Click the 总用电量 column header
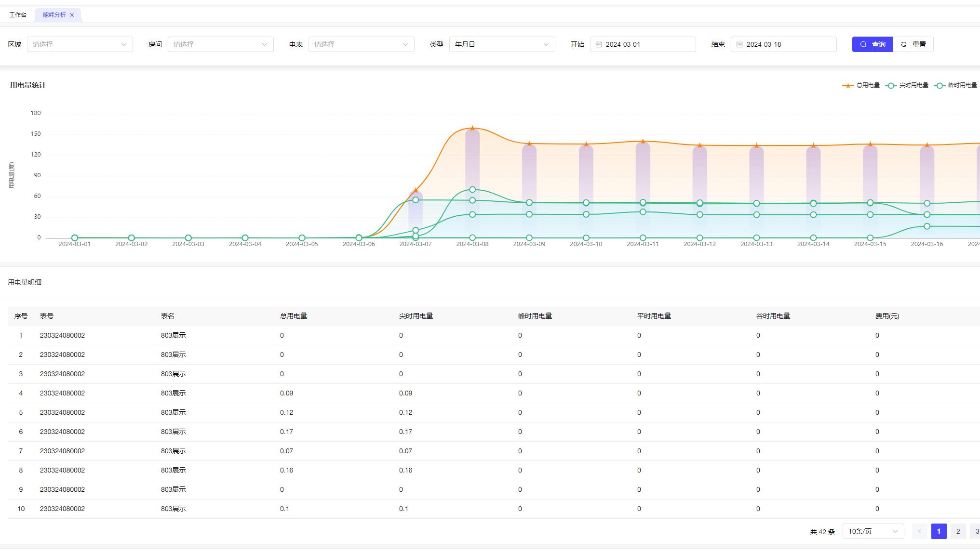The width and height of the screenshot is (980, 551). pyautogui.click(x=294, y=316)
